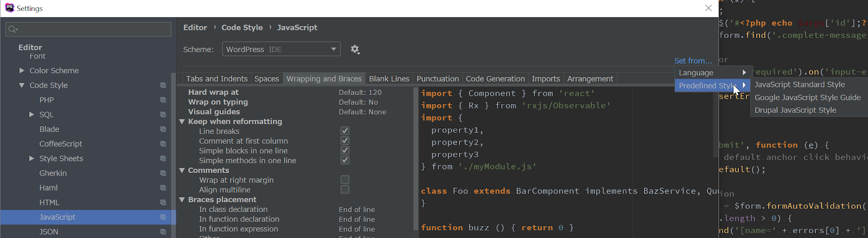Select CoffeeScript code style in tree
The image size is (868, 238).
61,144
